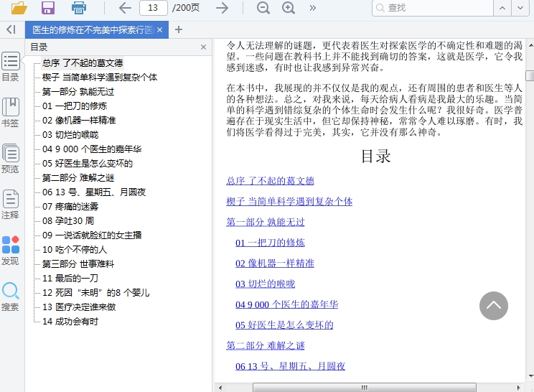
Task: Follow the page link 06 13 号、星期五、月圆夜
Action: pos(290,366)
